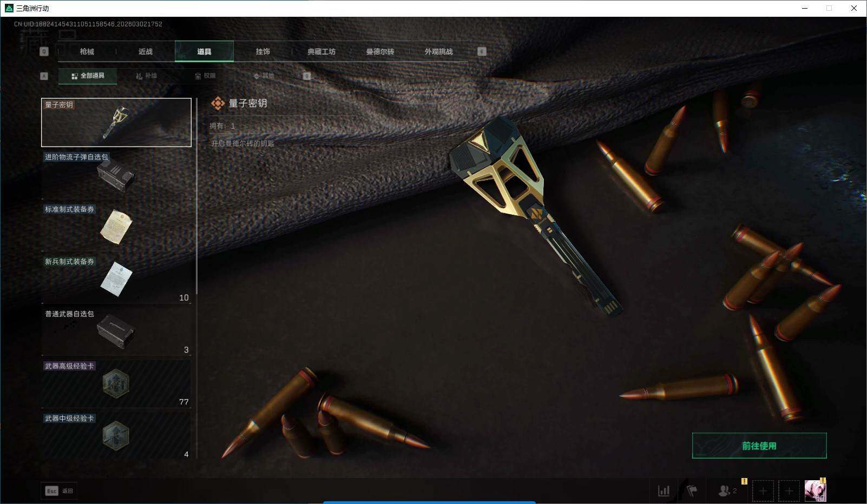Click the E key hint right of 外观挑战

pyautogui.click(x=482, y=51)
